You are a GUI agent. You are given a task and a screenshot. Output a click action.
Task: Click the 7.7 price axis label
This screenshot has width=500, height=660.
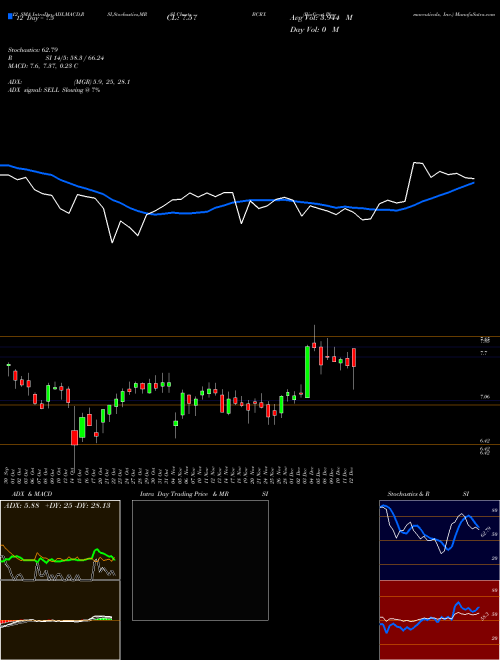pos(484,353)
